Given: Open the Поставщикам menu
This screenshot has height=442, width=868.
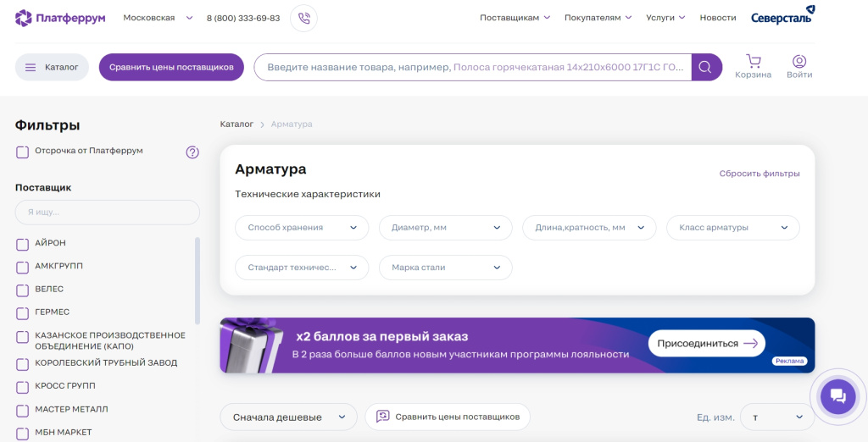Looking at the screenshot, I should [x=515, y=18].
